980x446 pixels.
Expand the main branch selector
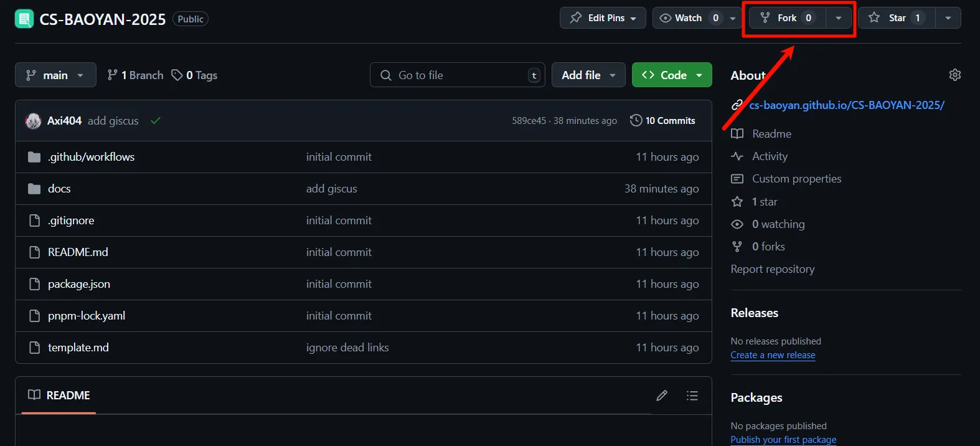pos(55,75)
